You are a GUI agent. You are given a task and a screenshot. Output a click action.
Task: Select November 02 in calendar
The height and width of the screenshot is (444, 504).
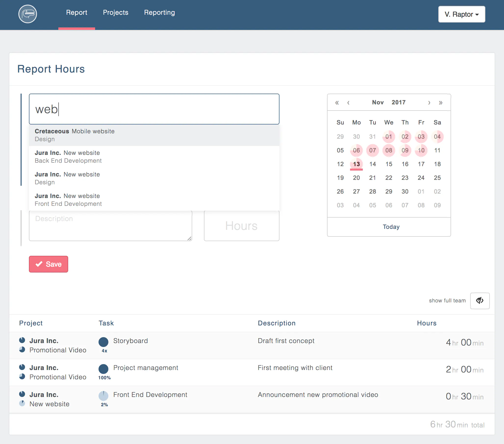pos(405,136)
